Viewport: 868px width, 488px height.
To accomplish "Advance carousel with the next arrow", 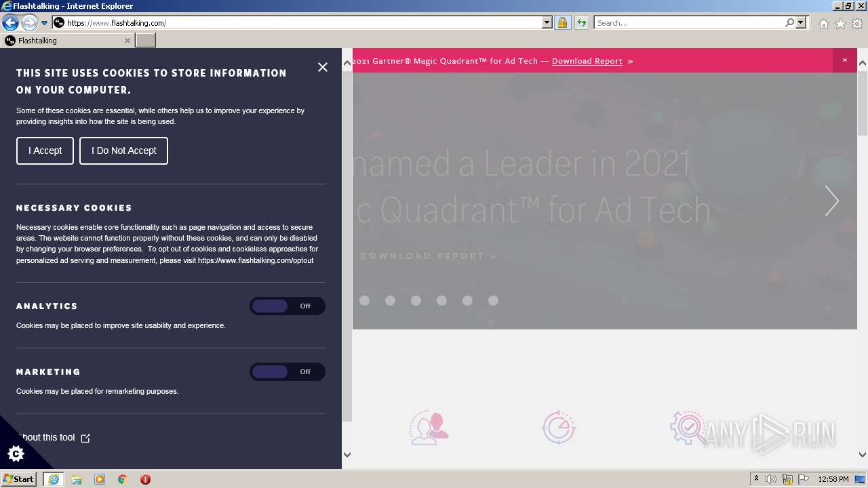I will [832, 201].
